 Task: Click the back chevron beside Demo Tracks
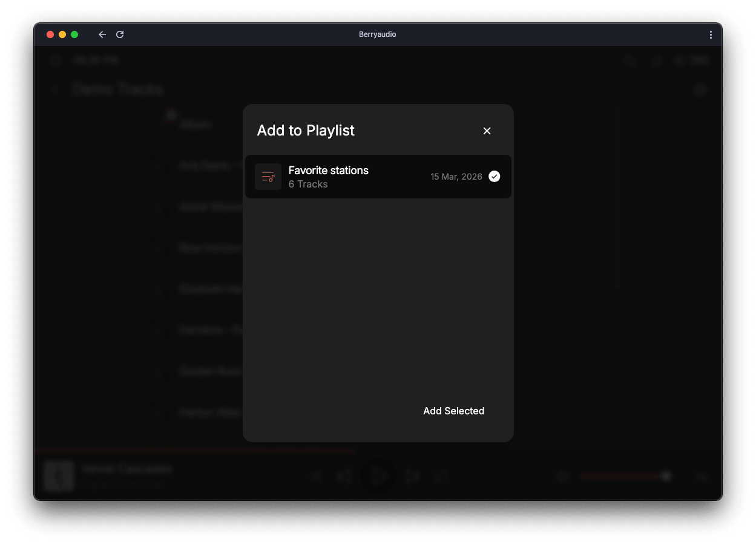tap(56, 90)
